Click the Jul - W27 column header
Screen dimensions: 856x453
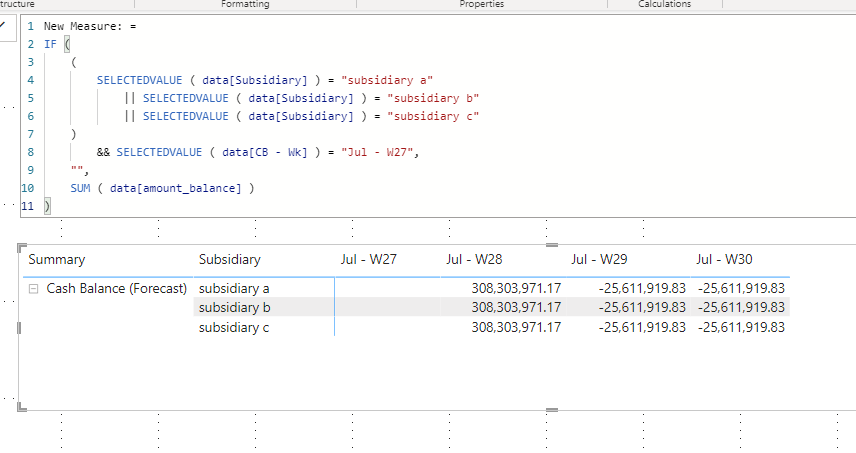click(x=368, y=259)
